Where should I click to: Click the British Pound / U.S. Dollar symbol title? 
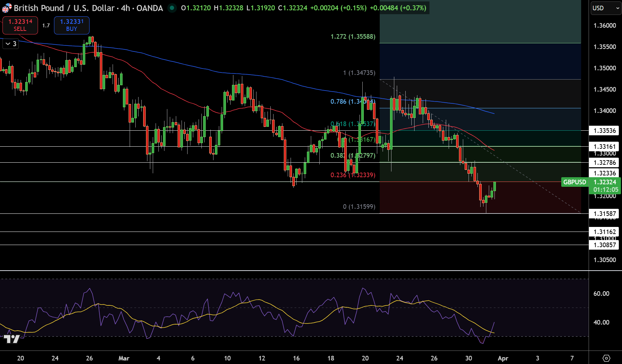(64, 8)
